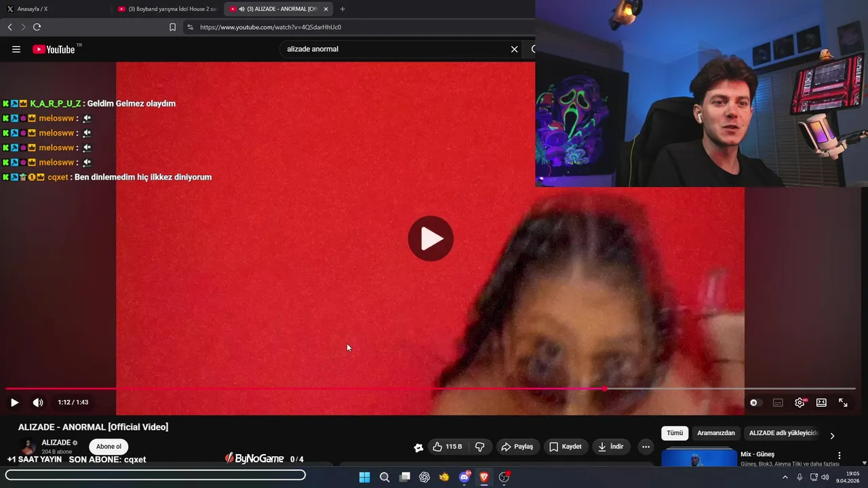Open options menu for Mix - Güneş
Viewport: 868px width, 488px height.
point(840,455)
